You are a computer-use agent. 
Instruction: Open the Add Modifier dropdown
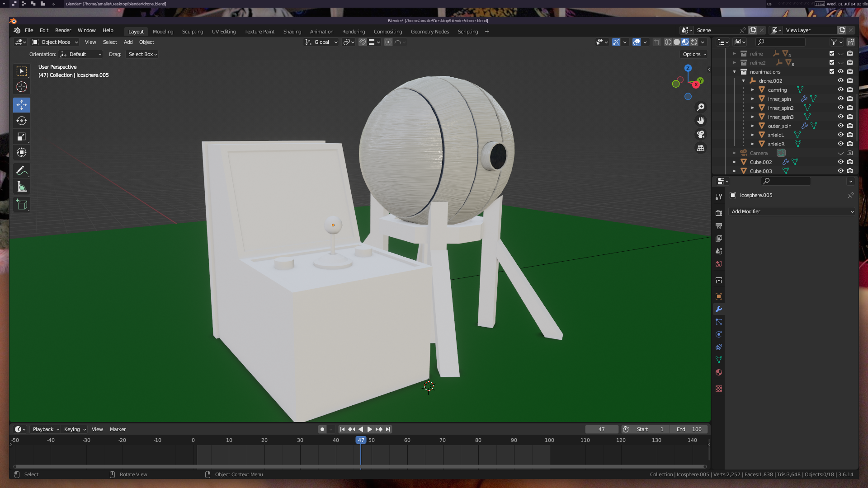pos(792,211)
